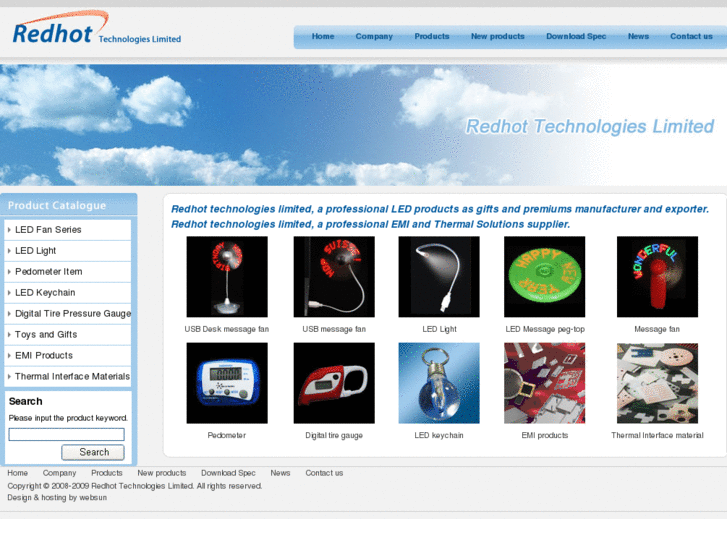This screenshot has width=727, height=545.
Task: Expand the arrow beside Toys and Gifts
Action: pos(9,334)
